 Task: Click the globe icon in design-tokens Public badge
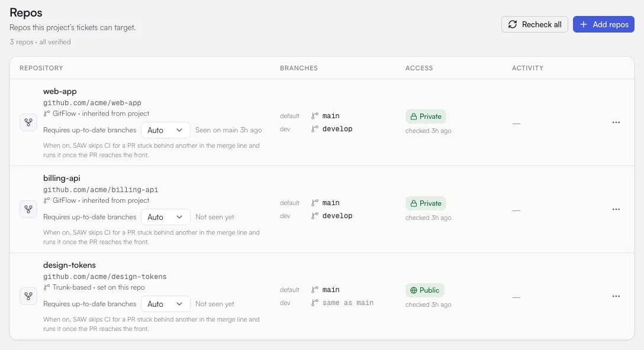click(414, 290)
